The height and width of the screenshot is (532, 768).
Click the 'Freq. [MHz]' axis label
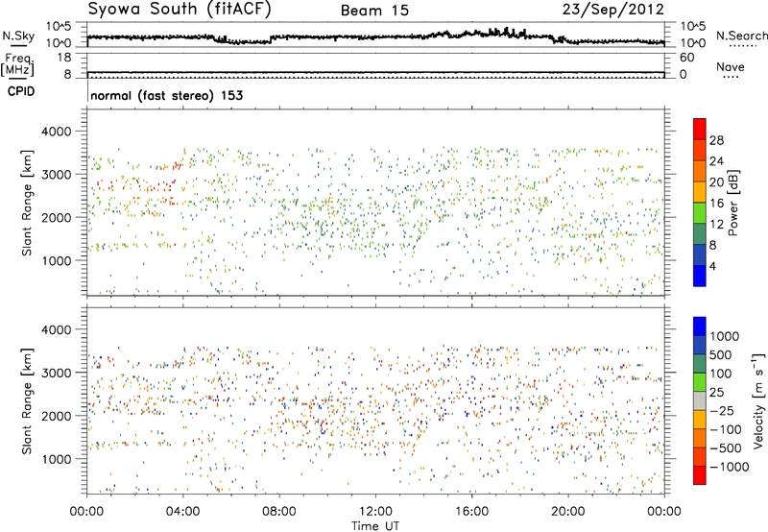[x=17, y=65]
